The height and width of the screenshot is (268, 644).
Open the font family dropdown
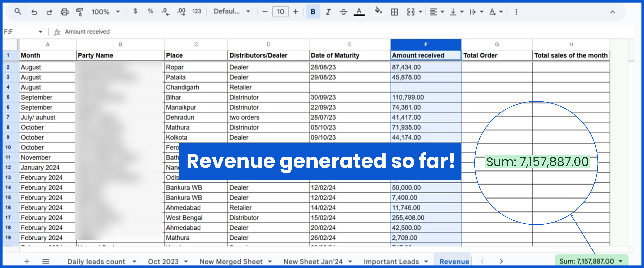(x=231, y=11)
